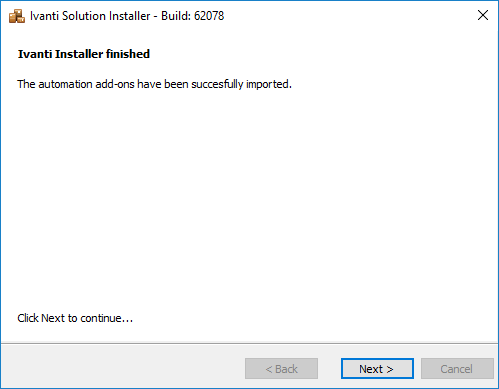The image size is (499, 389).
Task: Click the 'Ivanti Solution Installer' window title
Action: 90,16
